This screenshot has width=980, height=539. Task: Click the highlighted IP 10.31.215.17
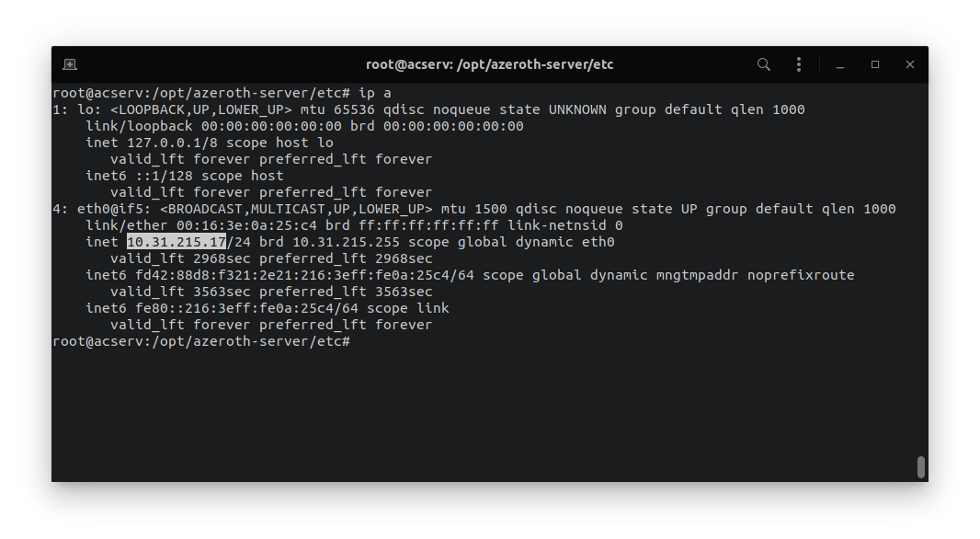(x=177, y=242)
